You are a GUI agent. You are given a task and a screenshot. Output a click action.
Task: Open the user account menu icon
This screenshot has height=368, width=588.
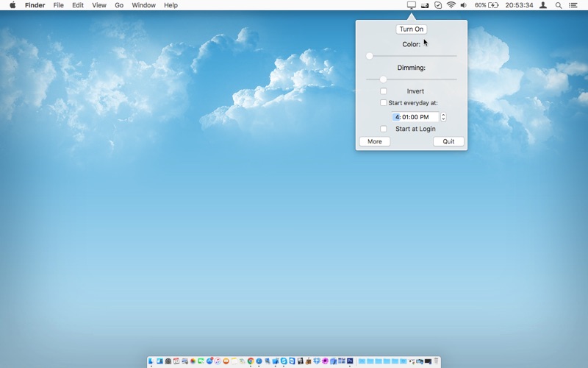[543, 5]
